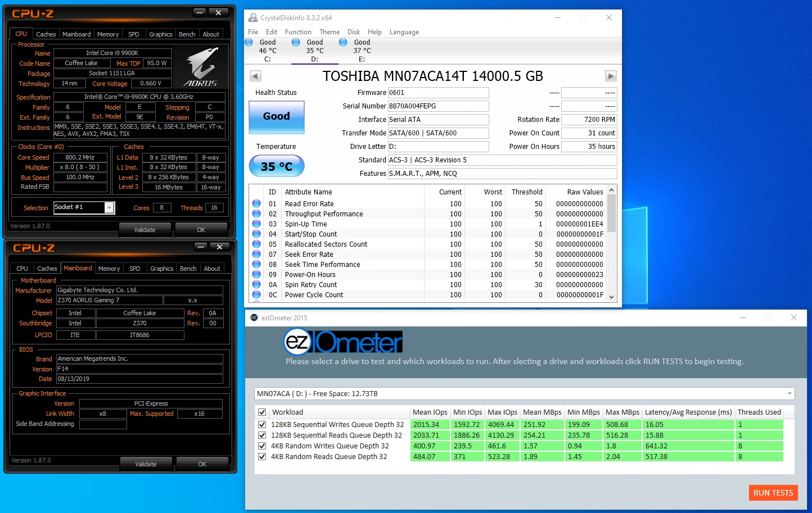
Task: Click the SMART attribute list scrollbar down arrow
Action: coord(612,297)
